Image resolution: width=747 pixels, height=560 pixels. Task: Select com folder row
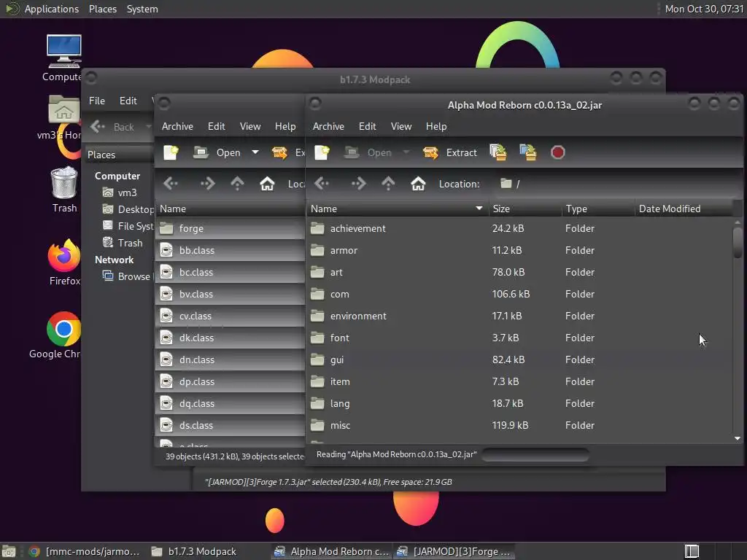coord(519,295)
